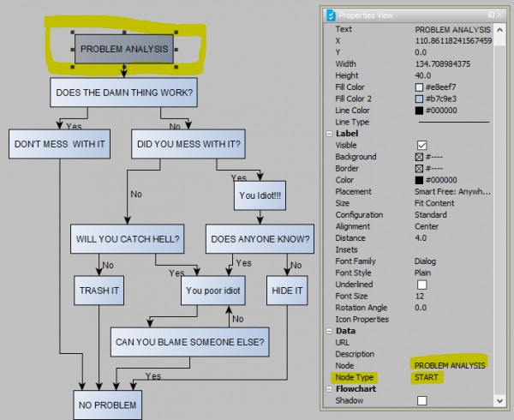Select the TRASH IT node
514x420 pixels.
point(99,291)
